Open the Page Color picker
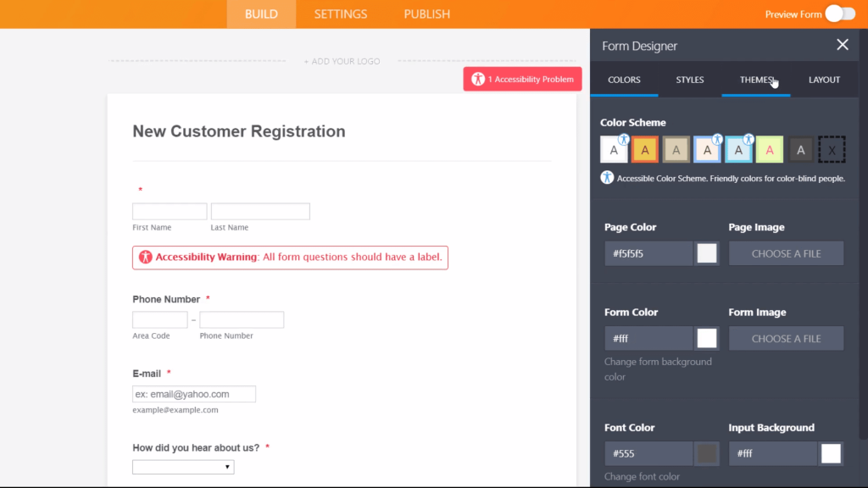 [x=706, y=252]
